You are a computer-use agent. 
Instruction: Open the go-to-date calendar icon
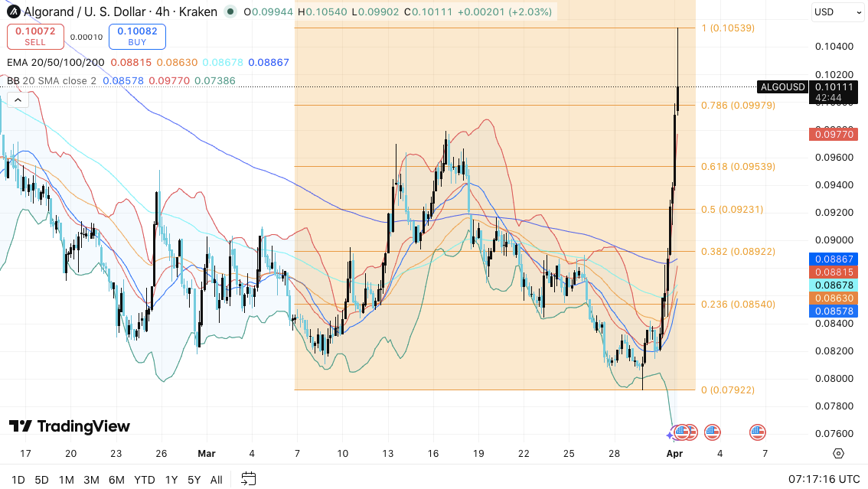[x=248, y=479]
